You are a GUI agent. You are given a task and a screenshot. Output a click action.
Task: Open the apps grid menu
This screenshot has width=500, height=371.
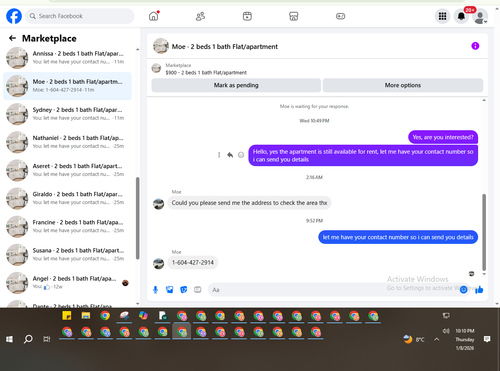click(442, 16)
